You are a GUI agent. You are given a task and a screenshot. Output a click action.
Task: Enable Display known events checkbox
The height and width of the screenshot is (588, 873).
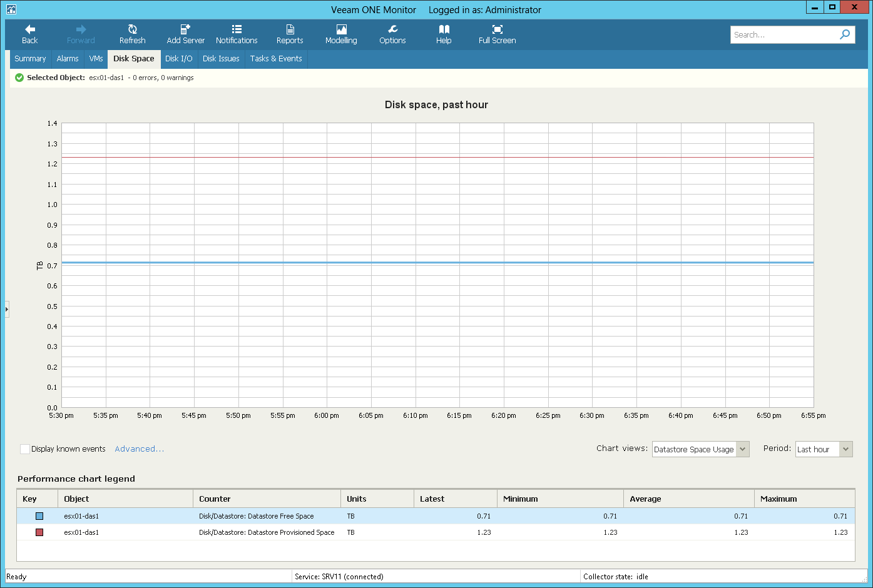pyautogui.click(x=25, y=449)
